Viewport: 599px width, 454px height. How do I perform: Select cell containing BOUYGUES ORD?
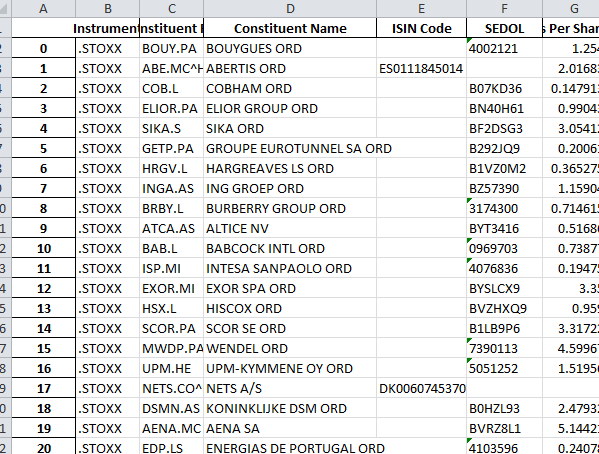pos(290,49)
